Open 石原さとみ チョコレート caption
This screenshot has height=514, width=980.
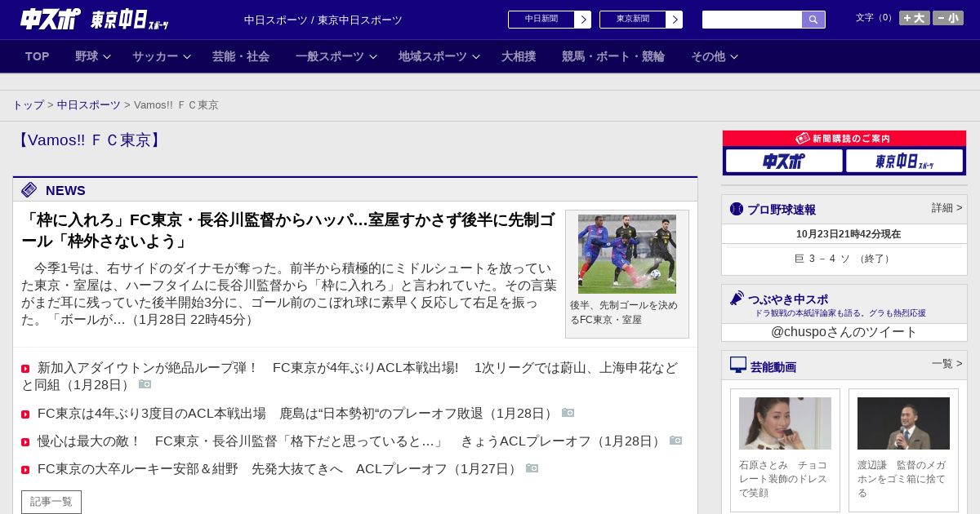(x=785, y=479)
